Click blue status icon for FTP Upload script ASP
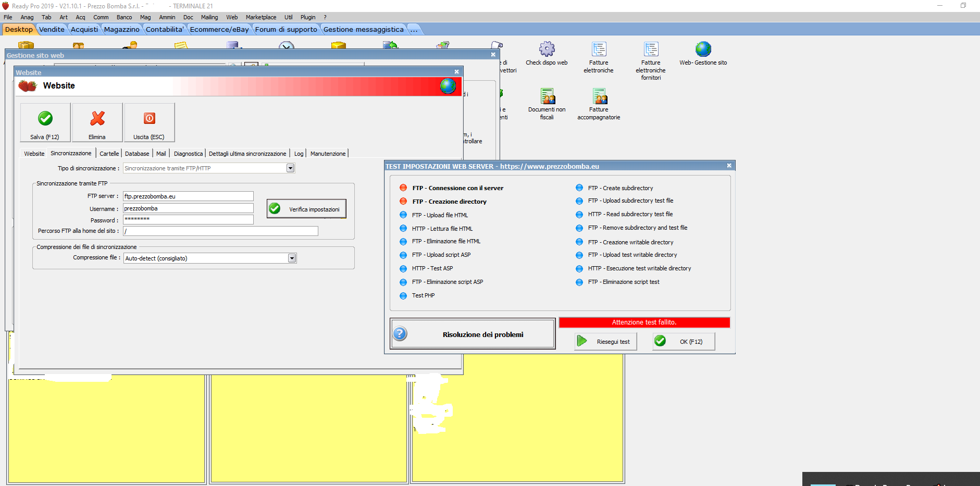The image size is (980, 486). coord(403,255)
